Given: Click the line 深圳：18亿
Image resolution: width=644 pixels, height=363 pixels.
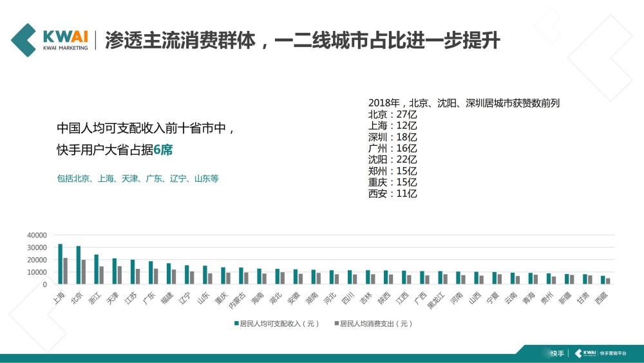Looking at the screenshot, I should (x=392, y=137).
